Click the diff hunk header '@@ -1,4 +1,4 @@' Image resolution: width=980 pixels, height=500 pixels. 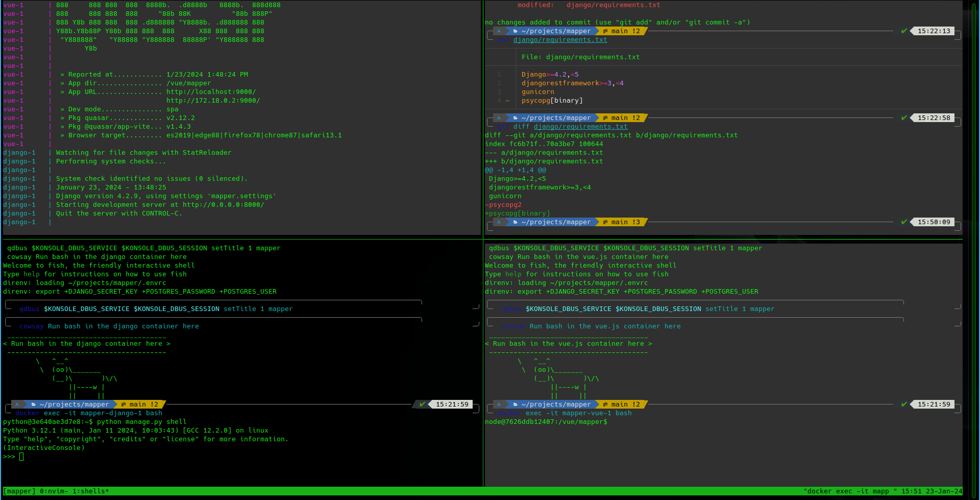coord(516,170)
